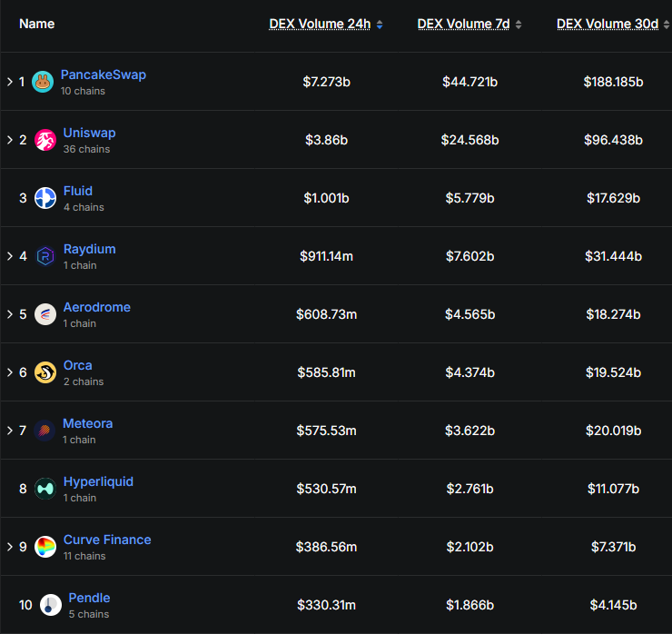Click the Hyperliquid logo icon
Image resolution: width=672 pixels, height=634 pixels.
45,489
